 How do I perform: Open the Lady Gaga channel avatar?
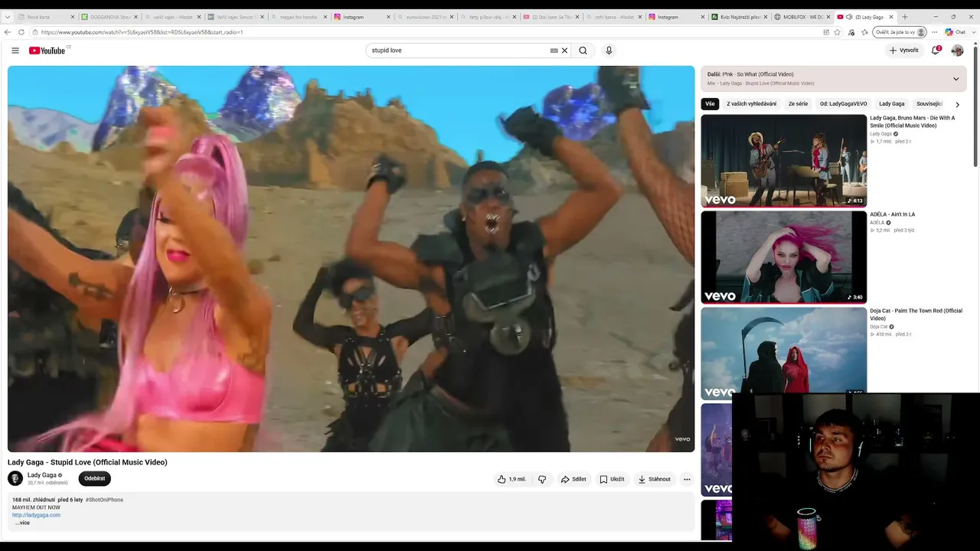pyautogui.click(x=15, y=478)
